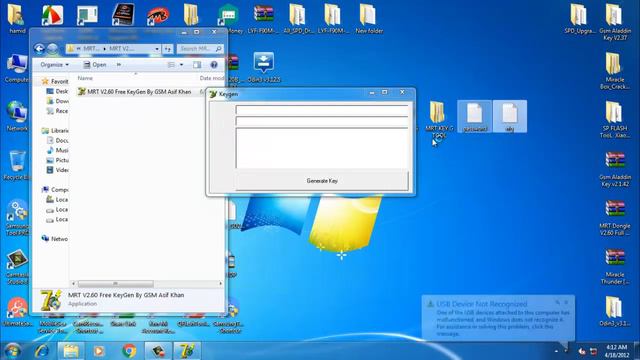Click Odin3_v3.1... folder at bottom right
640x360 pixels.
pyautogui.click(x=615, y=312)
